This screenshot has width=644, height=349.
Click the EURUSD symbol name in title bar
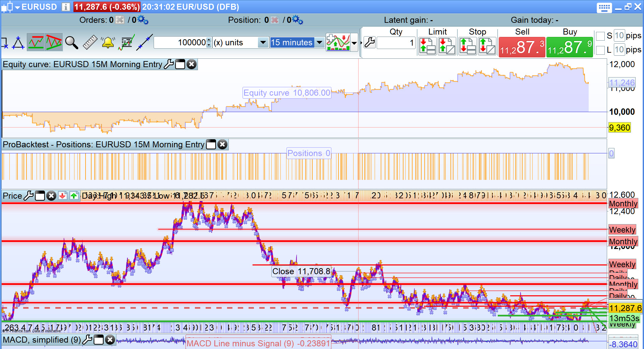pos(39,7)
